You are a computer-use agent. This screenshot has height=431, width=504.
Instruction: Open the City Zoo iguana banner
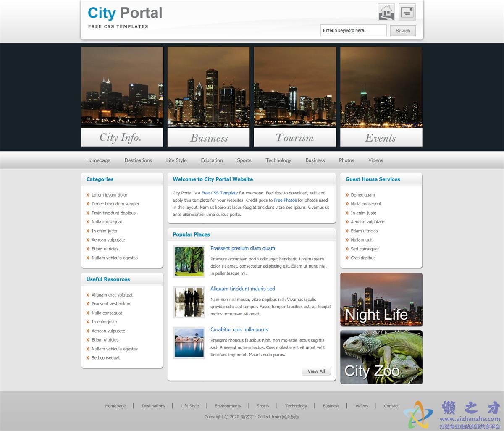point(381,357)
